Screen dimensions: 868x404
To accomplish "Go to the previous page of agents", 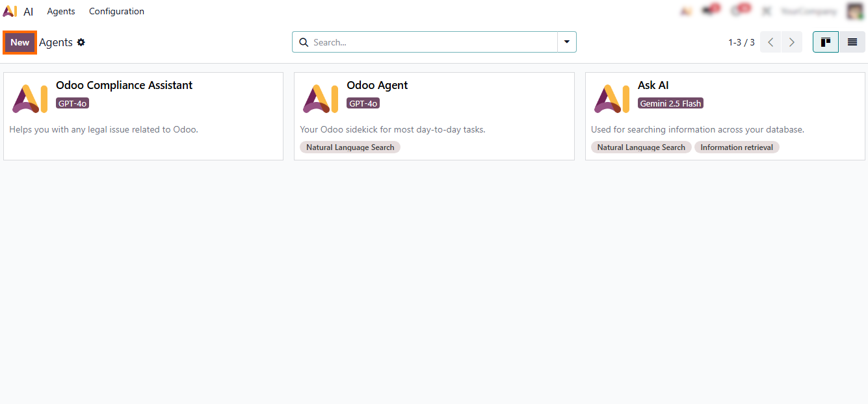I will (x=770, y=42).
